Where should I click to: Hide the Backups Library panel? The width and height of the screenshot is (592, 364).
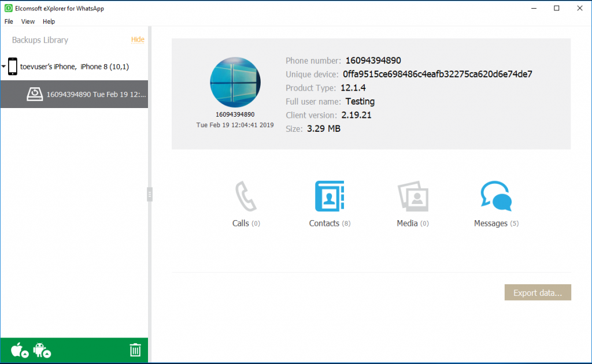click(x=138, y=40)
